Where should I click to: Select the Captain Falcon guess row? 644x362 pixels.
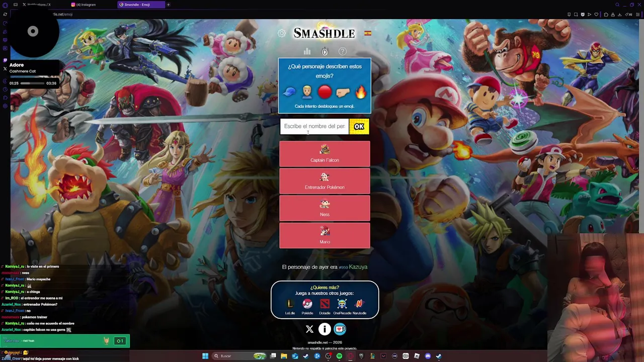click(x=325, y=154)
